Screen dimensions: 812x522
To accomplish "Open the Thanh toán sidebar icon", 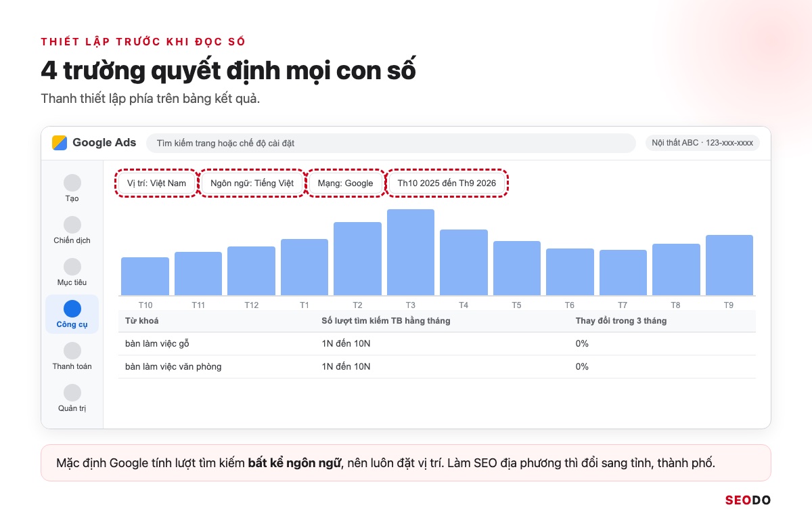I will 72,351.
